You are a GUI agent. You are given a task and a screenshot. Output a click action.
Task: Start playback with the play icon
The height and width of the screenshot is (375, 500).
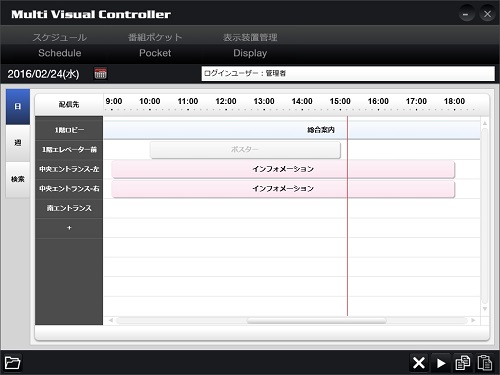coord(441,363)
